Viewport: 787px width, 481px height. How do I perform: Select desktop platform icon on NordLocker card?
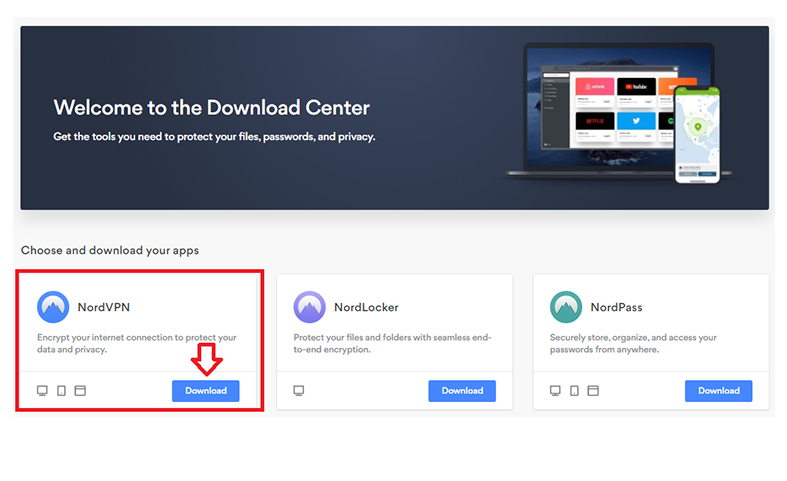[299, 391]
